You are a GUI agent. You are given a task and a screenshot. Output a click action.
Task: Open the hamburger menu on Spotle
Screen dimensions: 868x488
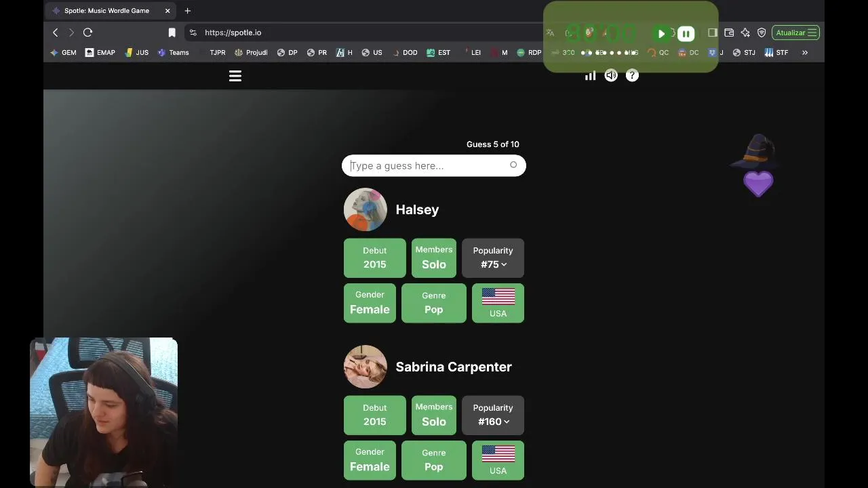pos(235,76)
